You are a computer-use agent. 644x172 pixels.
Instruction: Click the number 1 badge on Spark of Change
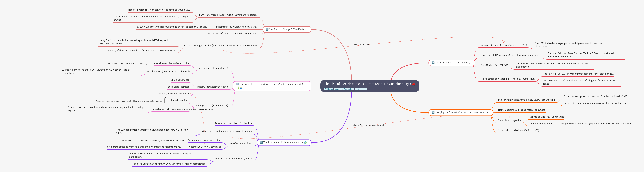coord(267,29)
